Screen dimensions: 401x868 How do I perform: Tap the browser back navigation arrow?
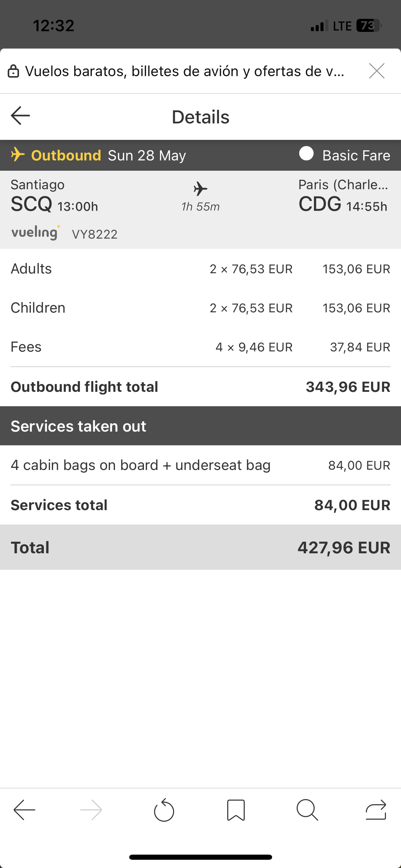[24, 810]
